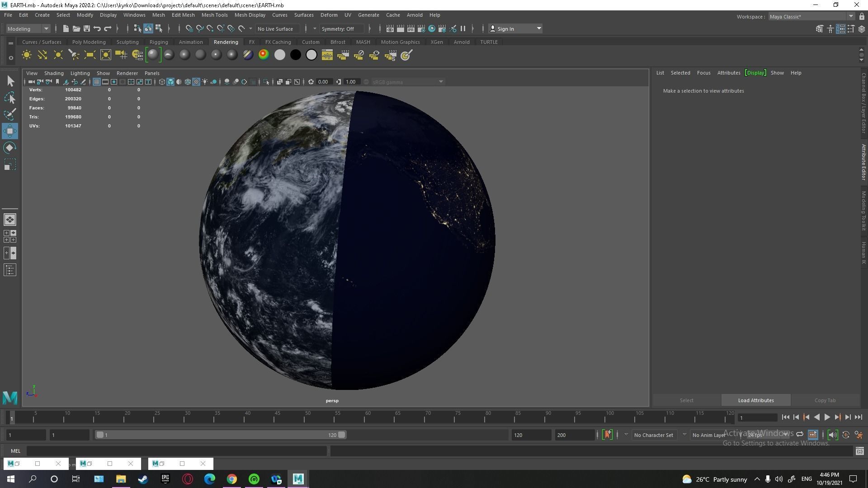Viewport: 868px width, 488px height.
Task: Click the MEL command line input
Action: click(176, 450)
